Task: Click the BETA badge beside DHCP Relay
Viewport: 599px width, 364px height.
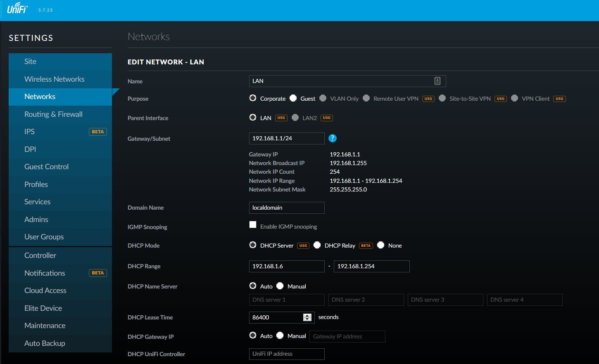Action: 366,246
